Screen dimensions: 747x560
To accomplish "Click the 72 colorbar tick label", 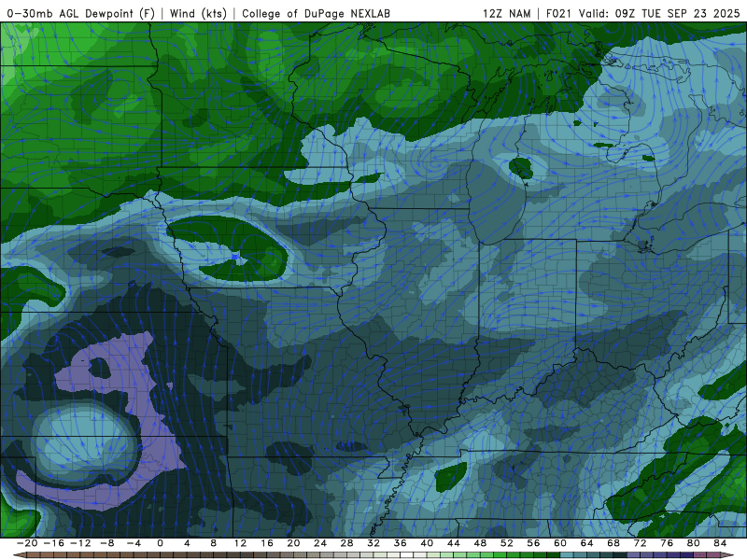I will (x=641, y=543).
